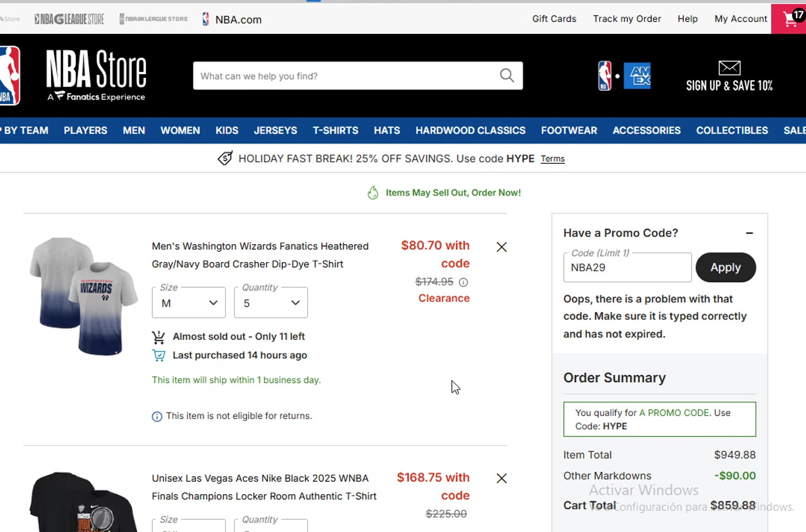Click the Item Total $949.88 value
The width and height of the screenshot is (806, 532).
point(735,455)
